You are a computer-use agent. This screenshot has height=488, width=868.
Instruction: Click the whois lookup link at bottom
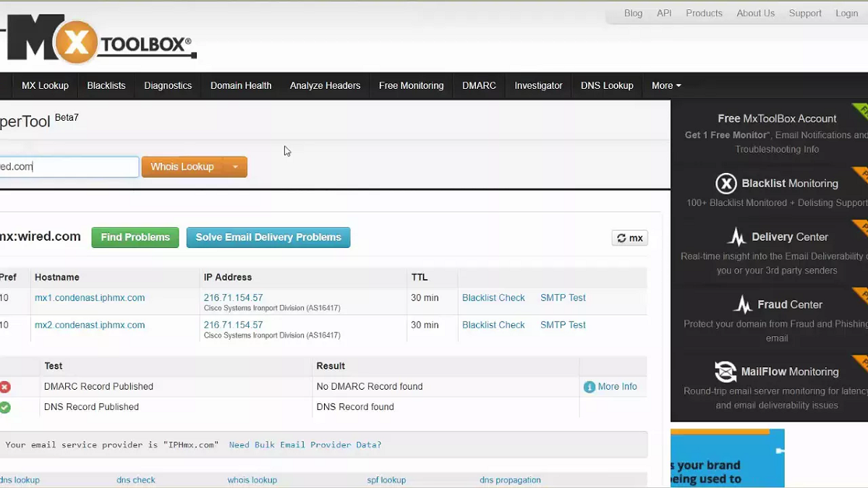(252, 480)
